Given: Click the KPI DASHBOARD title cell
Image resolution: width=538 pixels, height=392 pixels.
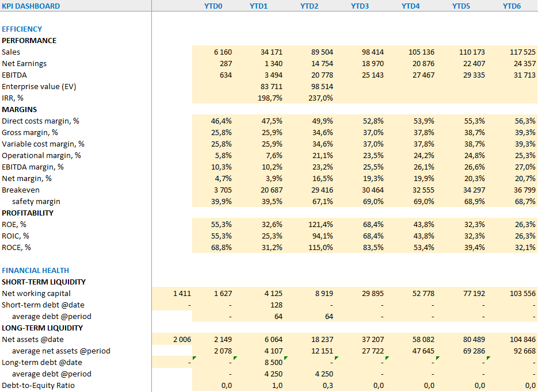Looking at the screenshot, I should click(x=30, y=6).
